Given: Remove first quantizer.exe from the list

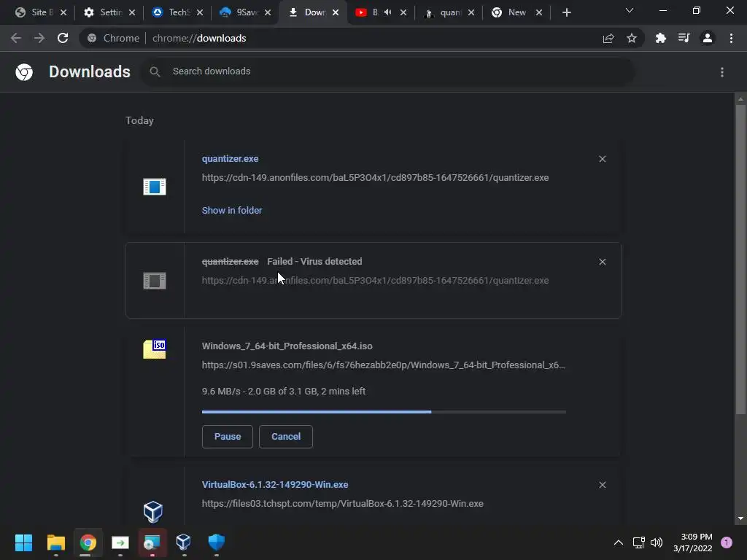Looking at the screenshot, I should click(603, 159).
